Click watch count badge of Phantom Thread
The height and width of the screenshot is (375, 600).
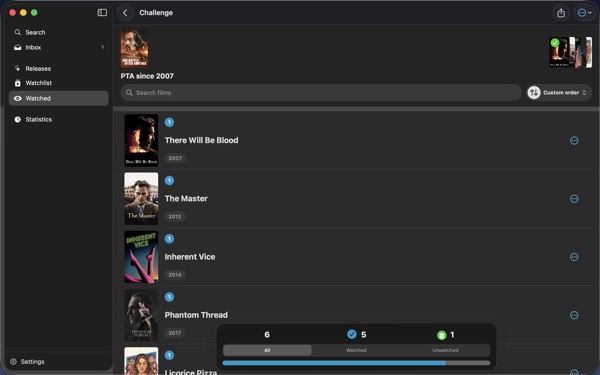tap(170, 297)
